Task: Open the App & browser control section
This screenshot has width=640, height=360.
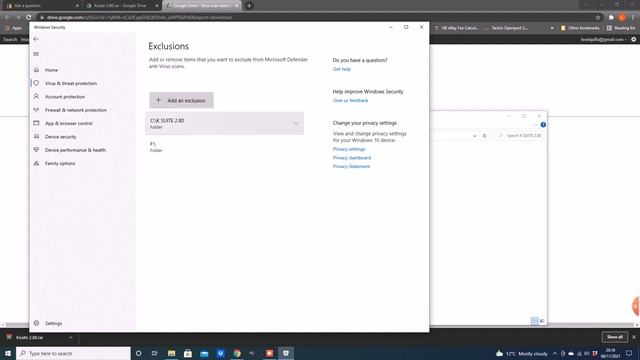Action: (x=69, y=123)
